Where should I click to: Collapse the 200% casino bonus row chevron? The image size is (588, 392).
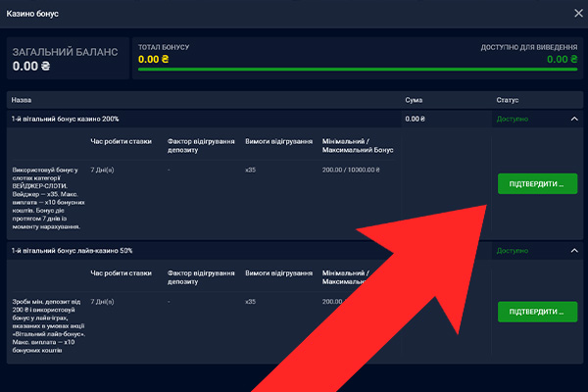pyautogui.click(x=574, y=119)
